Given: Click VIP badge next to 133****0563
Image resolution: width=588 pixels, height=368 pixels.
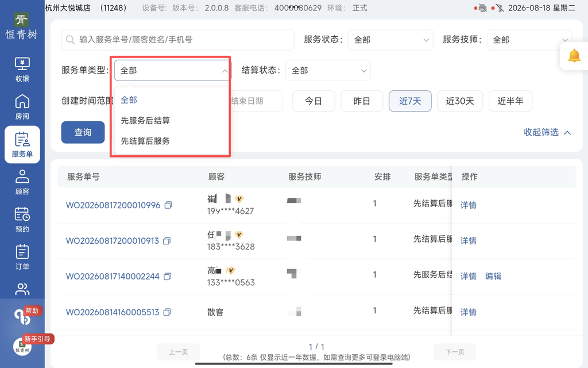Looking at the screenshot, I should coord(231,270).
